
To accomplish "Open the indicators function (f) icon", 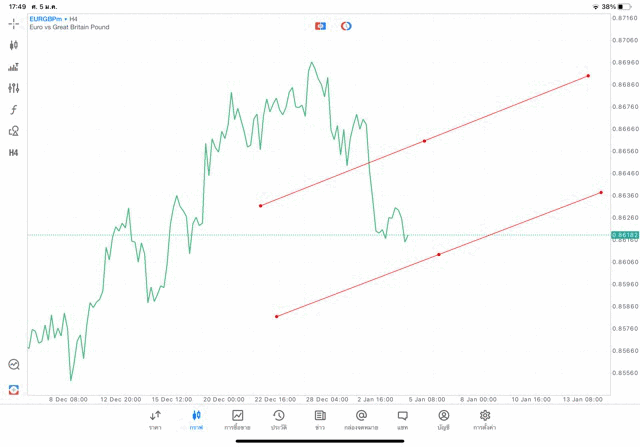I will (14, 110).
